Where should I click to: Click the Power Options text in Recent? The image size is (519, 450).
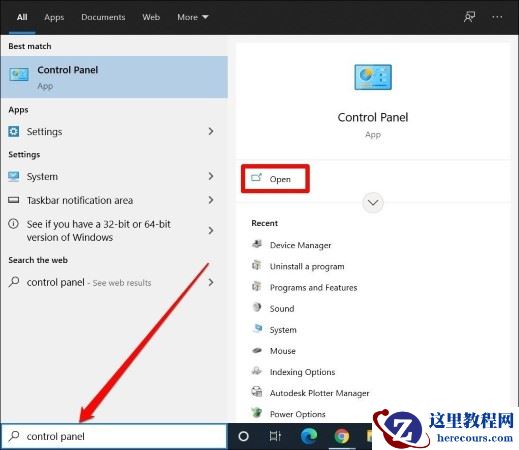(298, 414)
